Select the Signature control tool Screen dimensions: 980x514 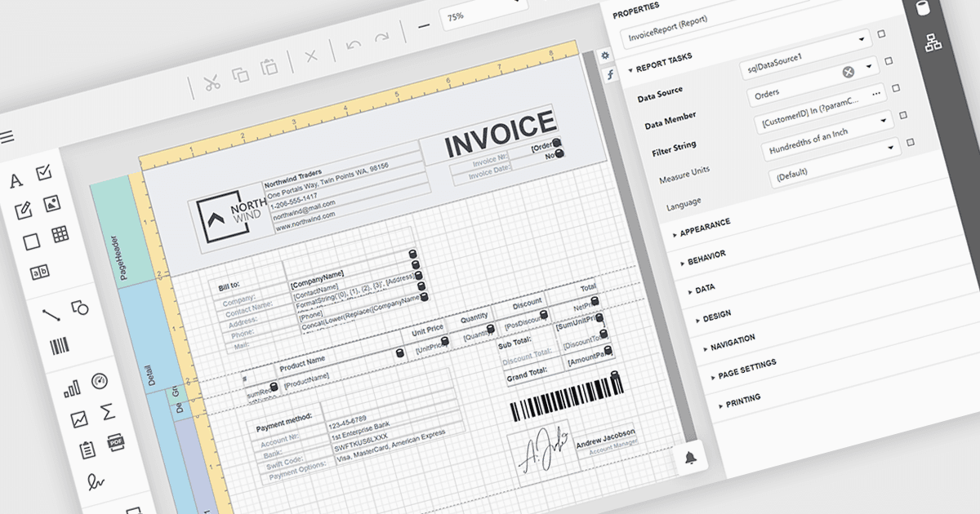click(x=96, y=481)
